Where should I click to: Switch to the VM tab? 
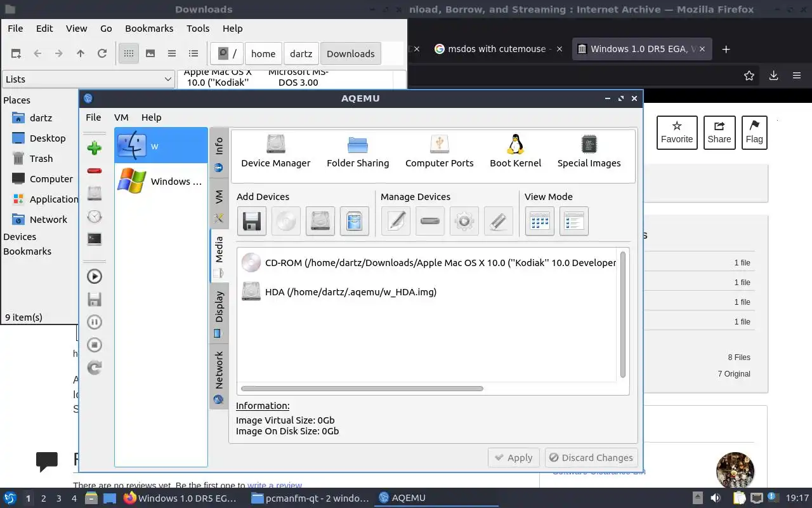[219, 205]
